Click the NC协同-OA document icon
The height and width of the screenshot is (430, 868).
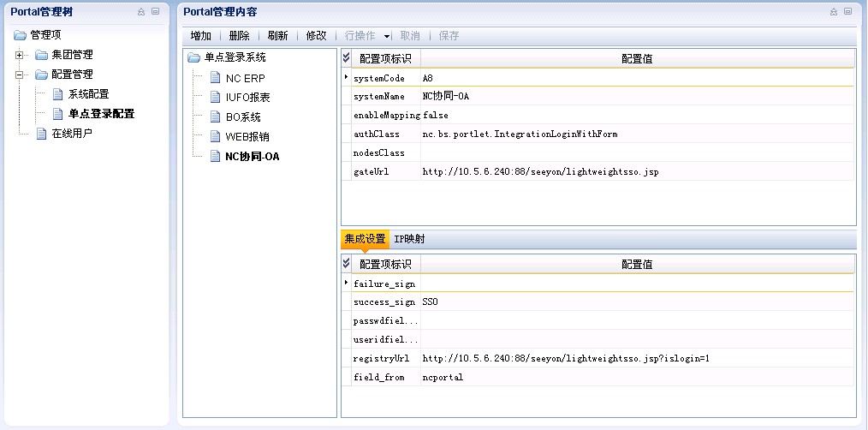click(216, 156)
